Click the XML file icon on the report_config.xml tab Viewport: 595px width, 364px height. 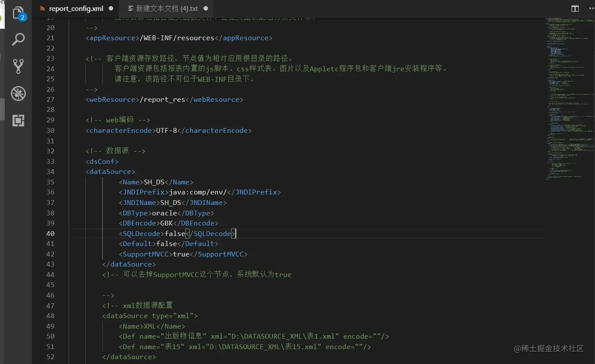point(42,9)
